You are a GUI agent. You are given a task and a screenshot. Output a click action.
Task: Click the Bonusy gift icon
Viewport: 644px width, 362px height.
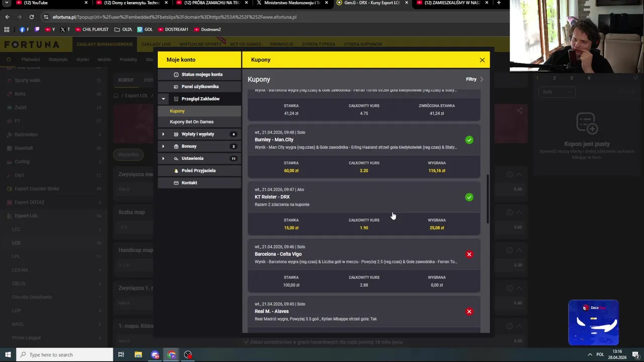click(176, 146)
